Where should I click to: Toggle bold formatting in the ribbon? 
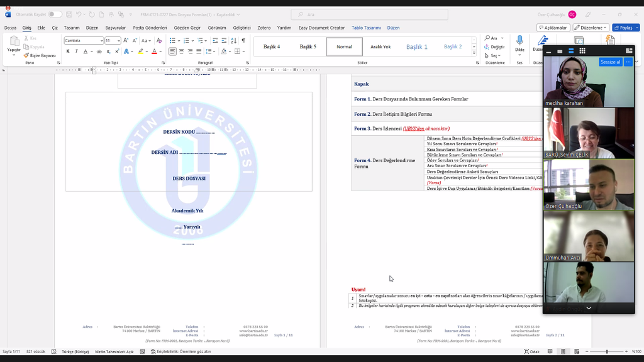[x=68, y=52]
